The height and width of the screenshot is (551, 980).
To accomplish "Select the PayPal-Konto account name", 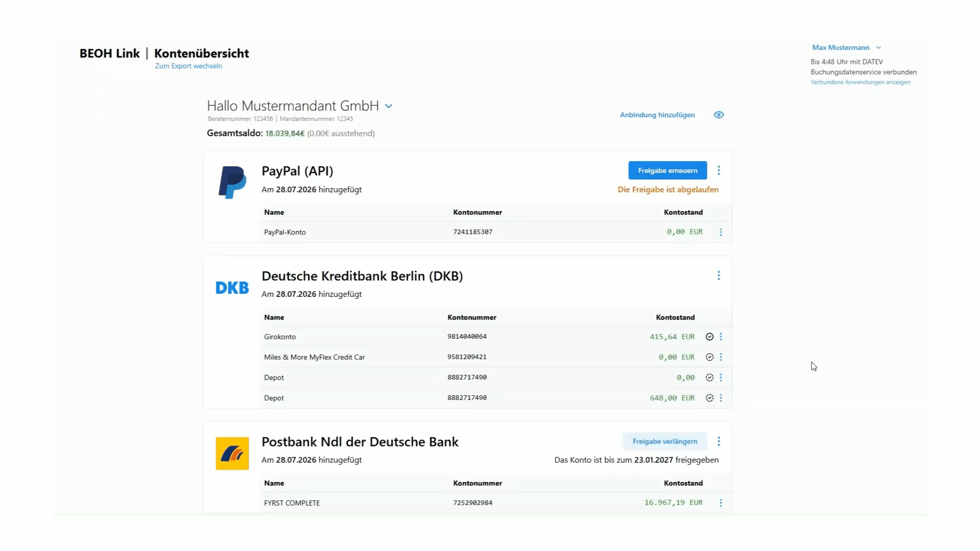I will (285, 232).
